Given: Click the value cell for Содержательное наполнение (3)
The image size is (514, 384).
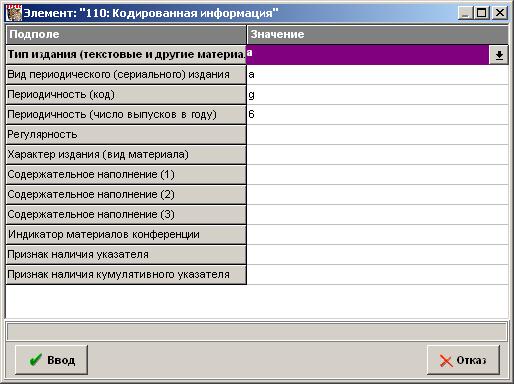Looking at the screenshot, I should click(x=378, y=215).
